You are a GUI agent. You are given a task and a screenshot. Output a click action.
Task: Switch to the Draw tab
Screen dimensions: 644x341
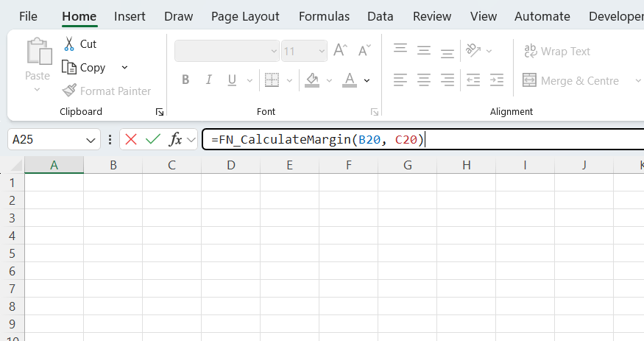(178, 16)
